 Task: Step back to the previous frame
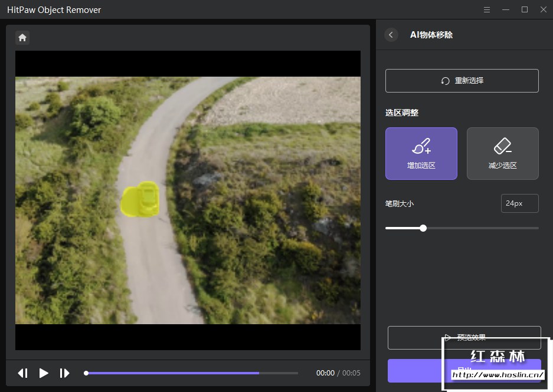click(x=23, y=373)
